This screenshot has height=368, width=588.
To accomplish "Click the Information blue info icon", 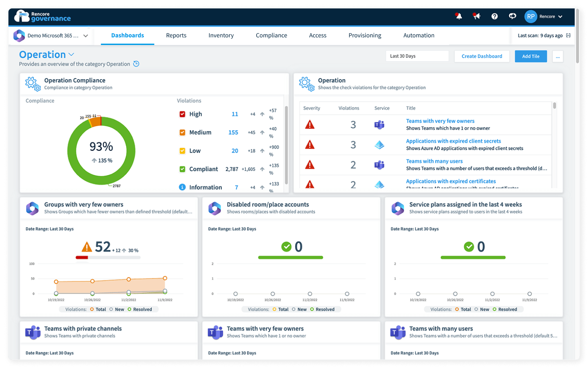I will (182, 187).
